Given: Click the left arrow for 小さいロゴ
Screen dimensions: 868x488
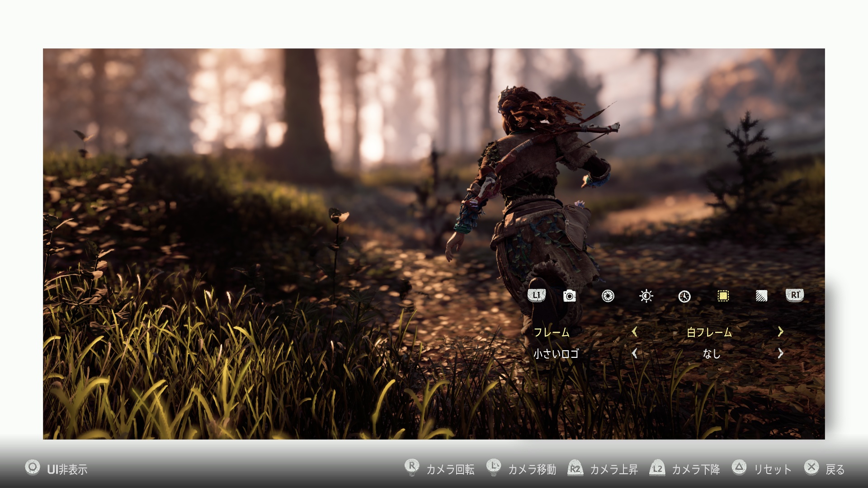Looking at the screenshot, I should (x=635, y=353).
